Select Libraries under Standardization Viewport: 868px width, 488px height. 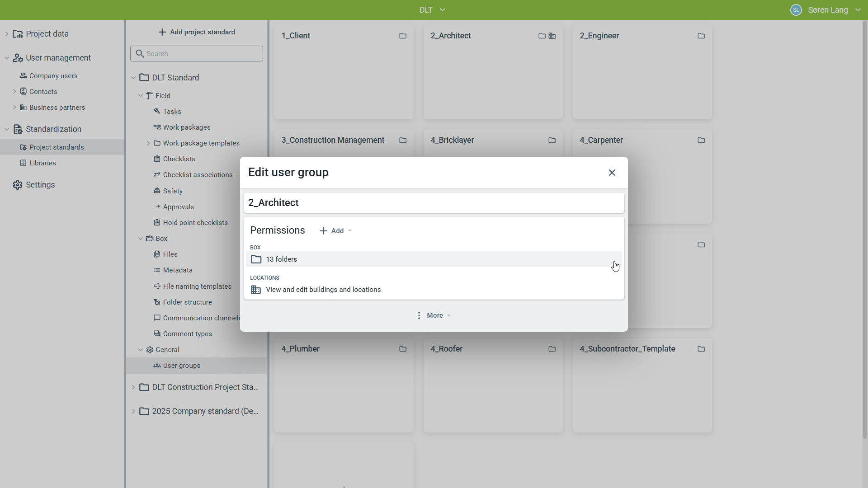tap(42, 163)
